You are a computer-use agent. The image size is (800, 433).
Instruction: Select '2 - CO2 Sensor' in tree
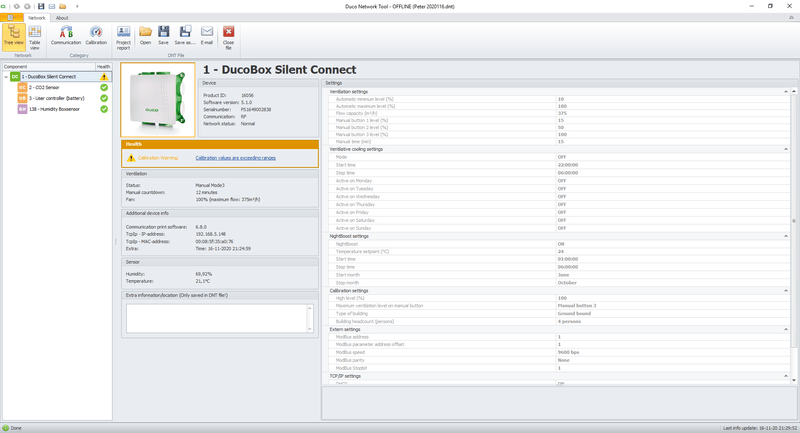click(44, 87)
